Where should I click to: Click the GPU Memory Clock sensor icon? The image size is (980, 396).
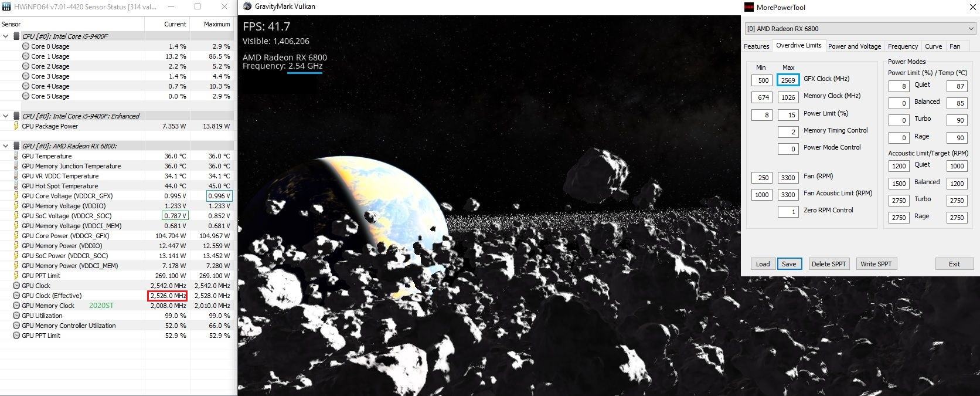pos(16,306)
